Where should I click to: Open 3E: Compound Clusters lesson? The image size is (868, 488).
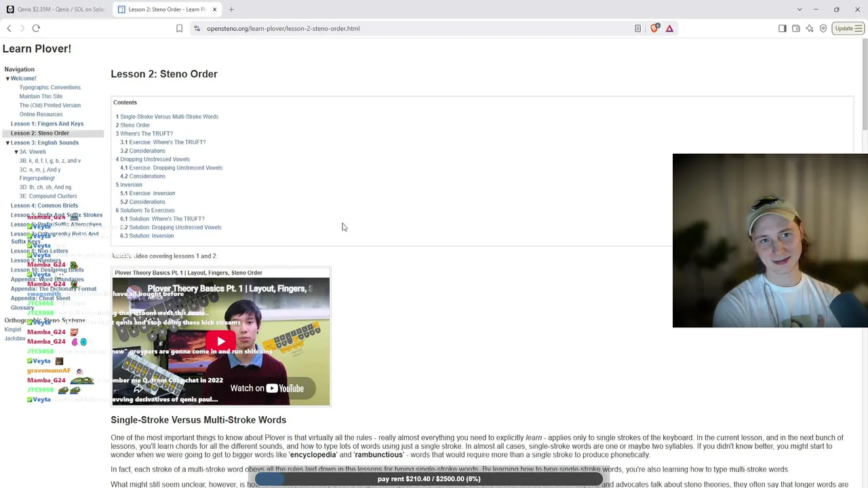(x=47, y=196)
